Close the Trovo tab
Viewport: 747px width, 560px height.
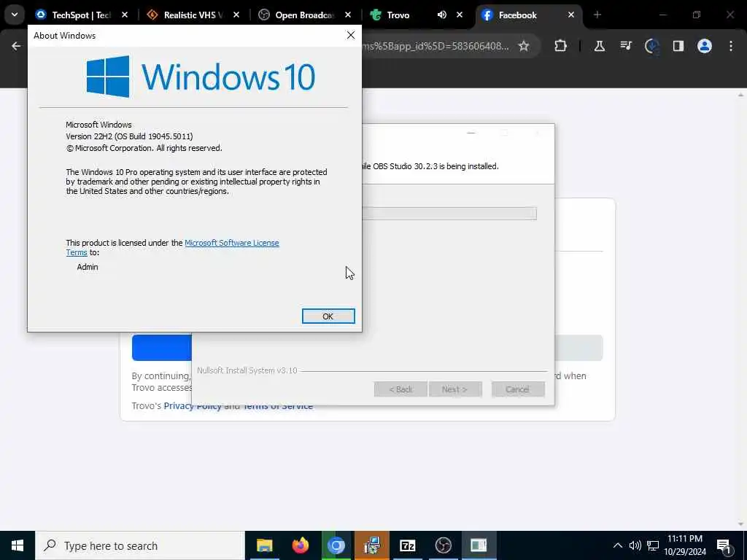coord(460,15)
